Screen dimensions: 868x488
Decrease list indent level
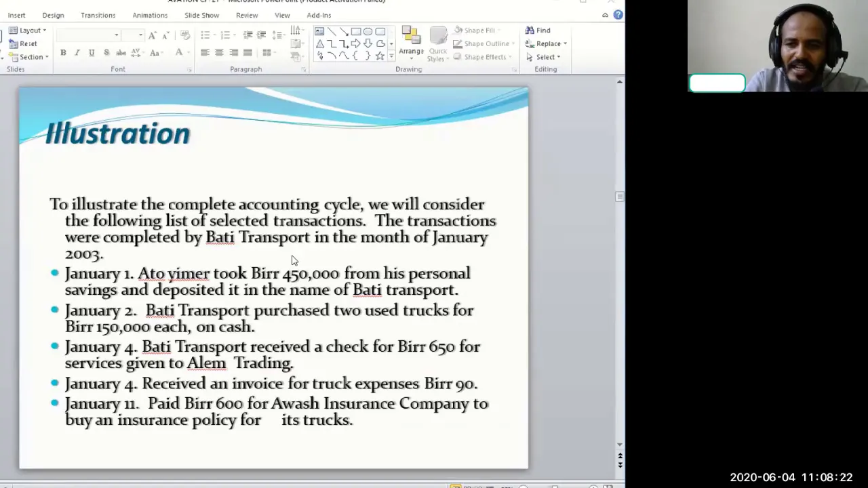(248, 35)
